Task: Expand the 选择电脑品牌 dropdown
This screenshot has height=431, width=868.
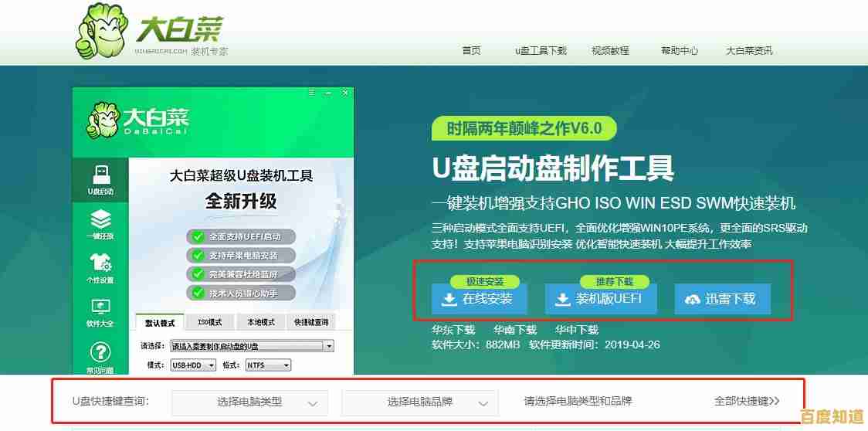Action: [x=419, y=402]
